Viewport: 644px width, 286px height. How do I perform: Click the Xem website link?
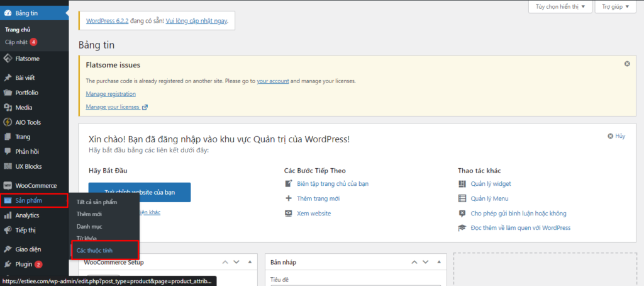pyautogui.click(x=314, y=213)
